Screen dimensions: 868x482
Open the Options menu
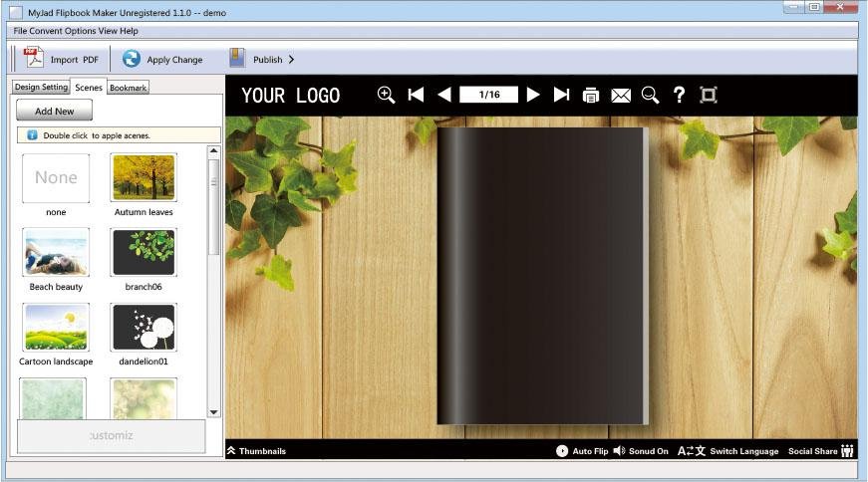[81, 31]
